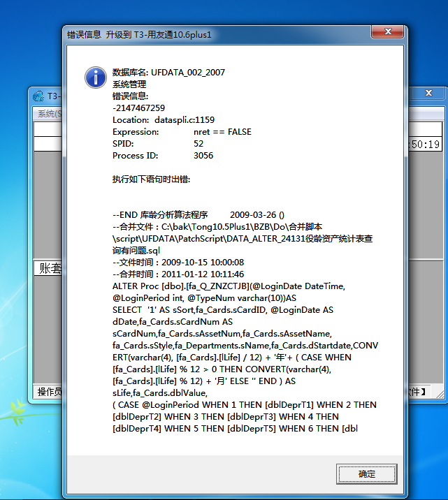
Task: Click the 50:19 time cell in background window
Action: click(x=425, y=145)
